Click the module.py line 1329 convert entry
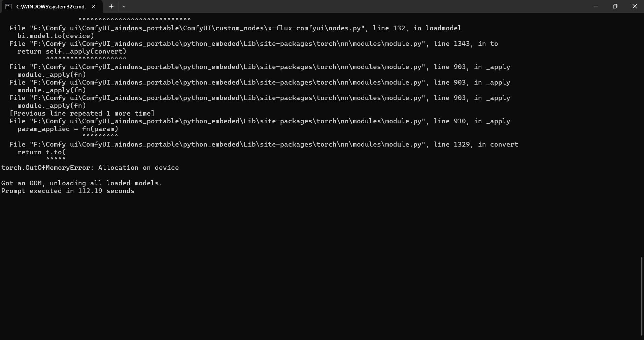The image size is (644, 340). pyautogui.click(x=264, y=145)
